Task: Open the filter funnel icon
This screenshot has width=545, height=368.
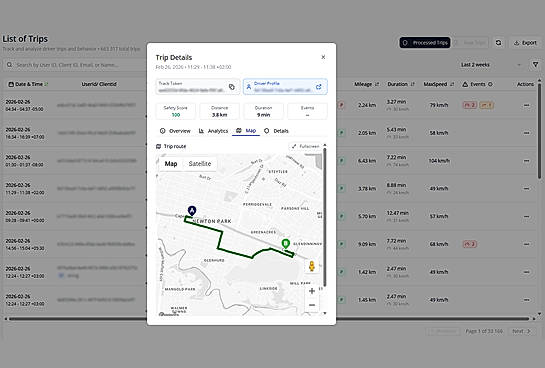Action: click(535, 65)
